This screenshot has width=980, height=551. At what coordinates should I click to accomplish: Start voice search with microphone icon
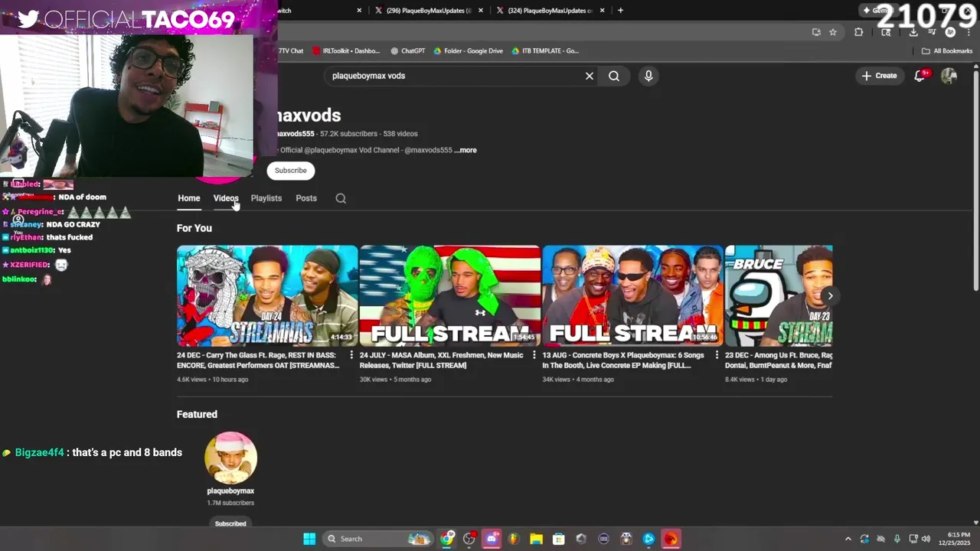(x=648, y=76)
